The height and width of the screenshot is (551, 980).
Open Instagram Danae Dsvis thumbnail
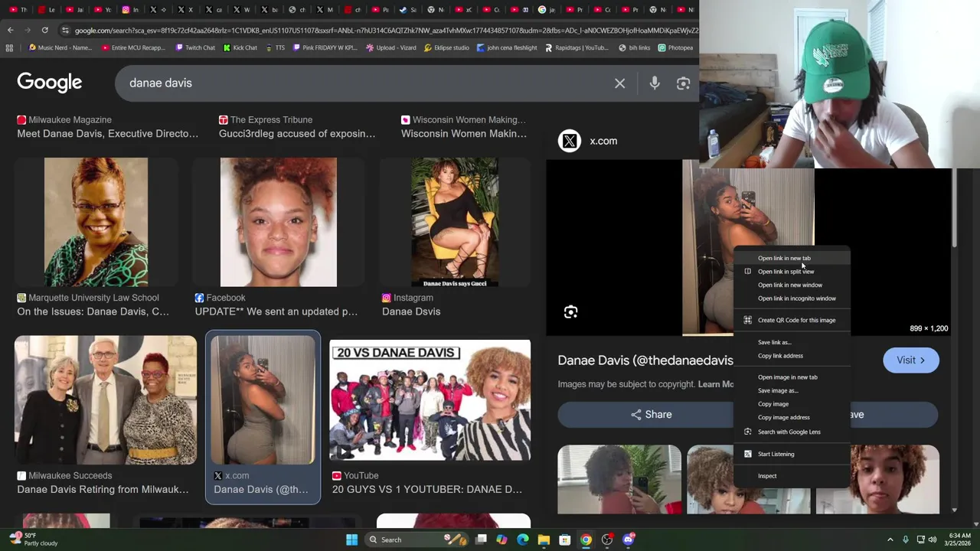(455, 222)
